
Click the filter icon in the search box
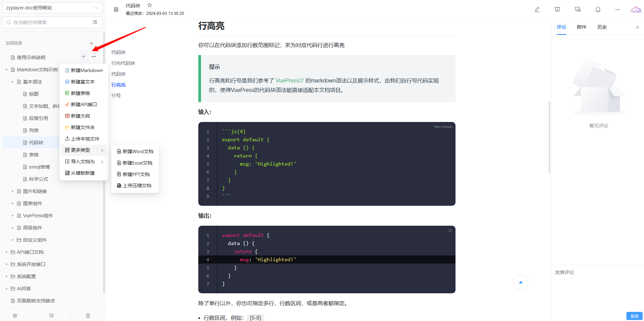95,22
